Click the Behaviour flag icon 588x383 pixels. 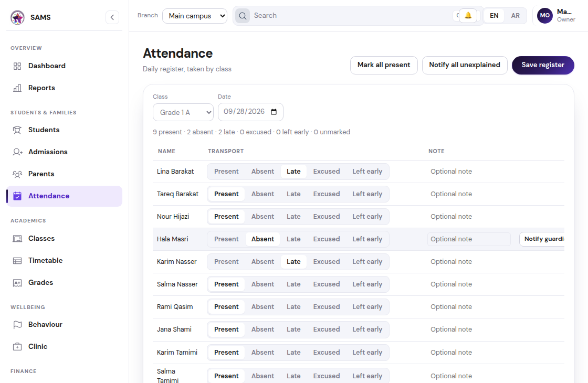17,325
